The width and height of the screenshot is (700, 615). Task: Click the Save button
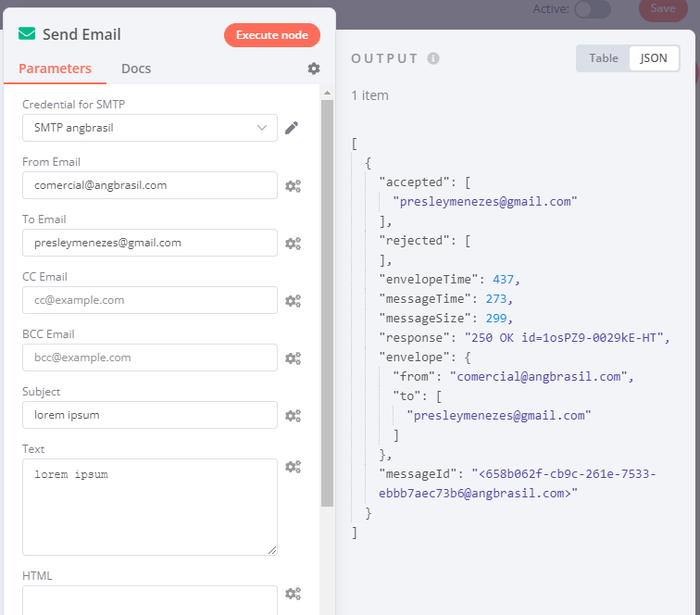pyautogui.click(x=662, y=8)
